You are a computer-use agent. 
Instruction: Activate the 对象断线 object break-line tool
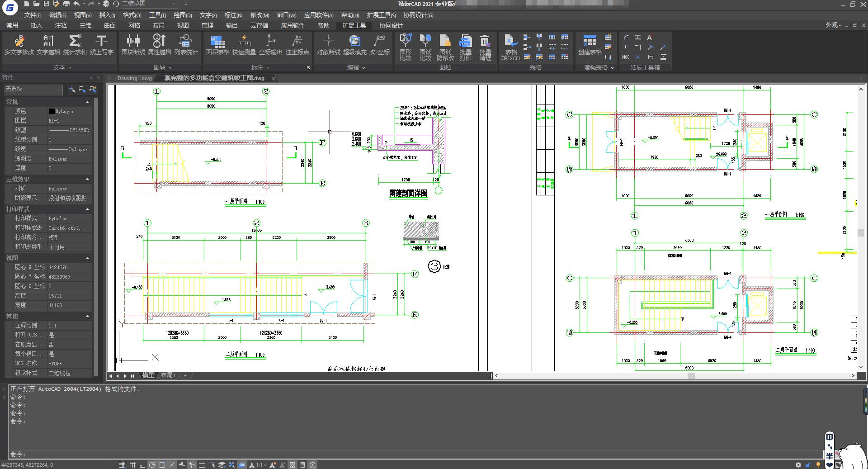(x=328, y=45)
